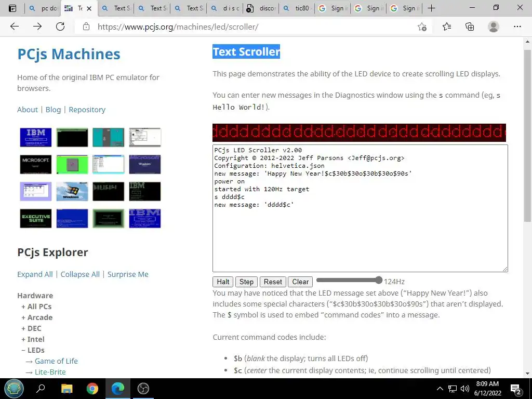This screenshot has width=532, height=399.
Task: Expand the Intel tree item
Action: pos(33,339)
